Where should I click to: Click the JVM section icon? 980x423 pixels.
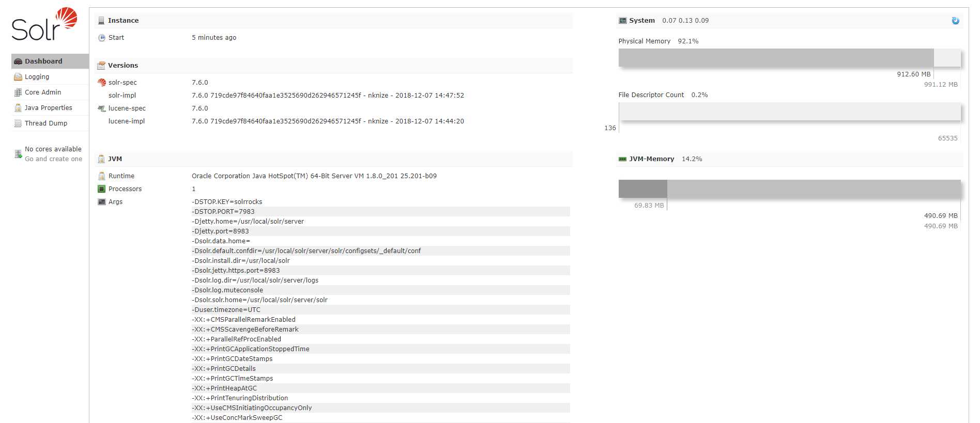point(101,159)
